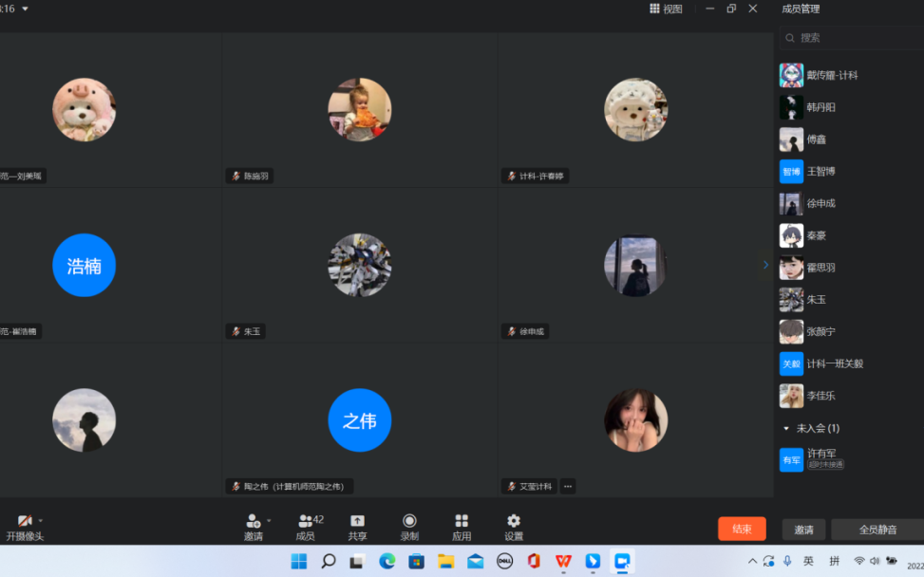The image size is (924, 577).
Task: Click the more options button beside 艾莹计科
Action: 568,486
